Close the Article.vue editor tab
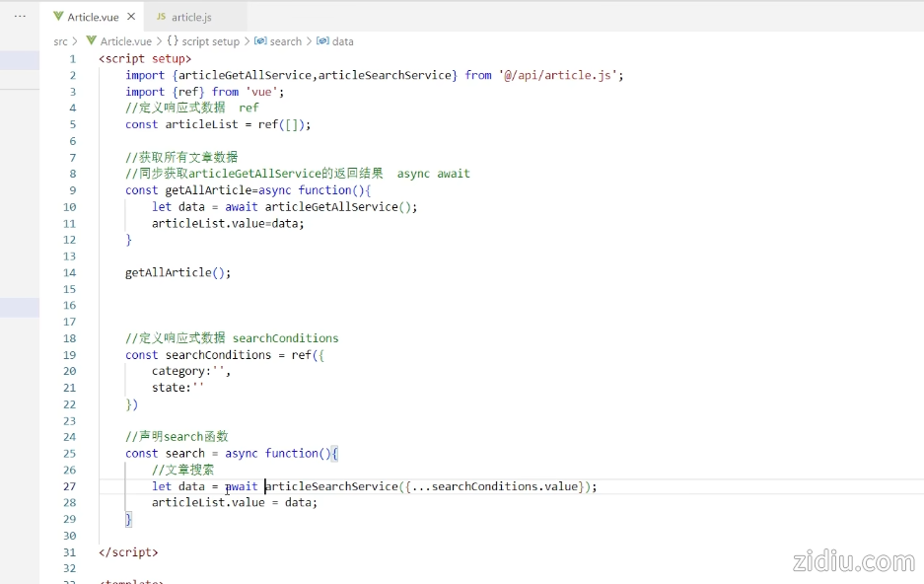 click(132, 17)
